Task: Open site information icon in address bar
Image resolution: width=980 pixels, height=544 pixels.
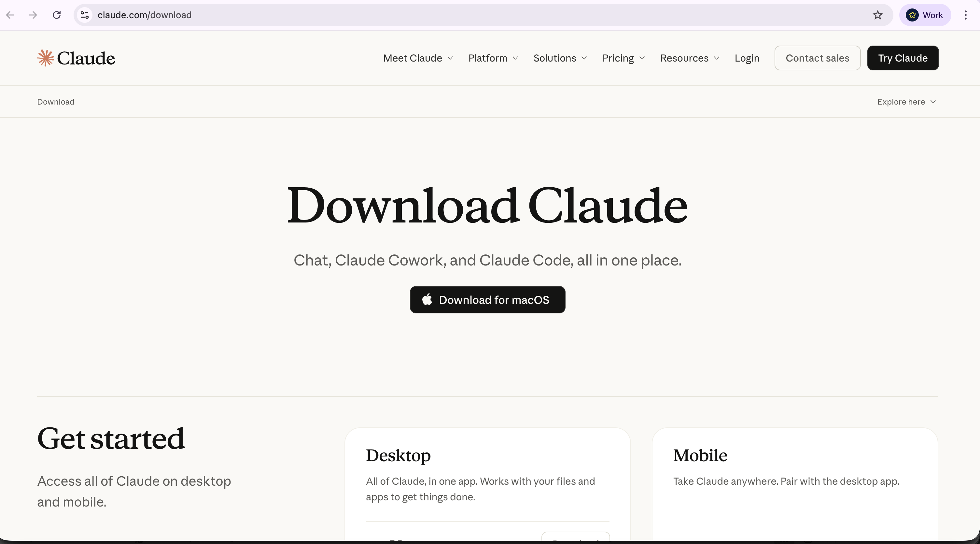Action: (84, 15)
